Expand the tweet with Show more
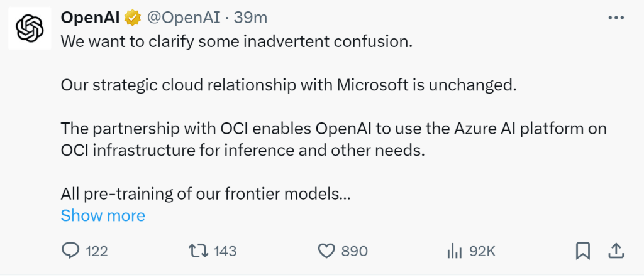 [103, 216]
